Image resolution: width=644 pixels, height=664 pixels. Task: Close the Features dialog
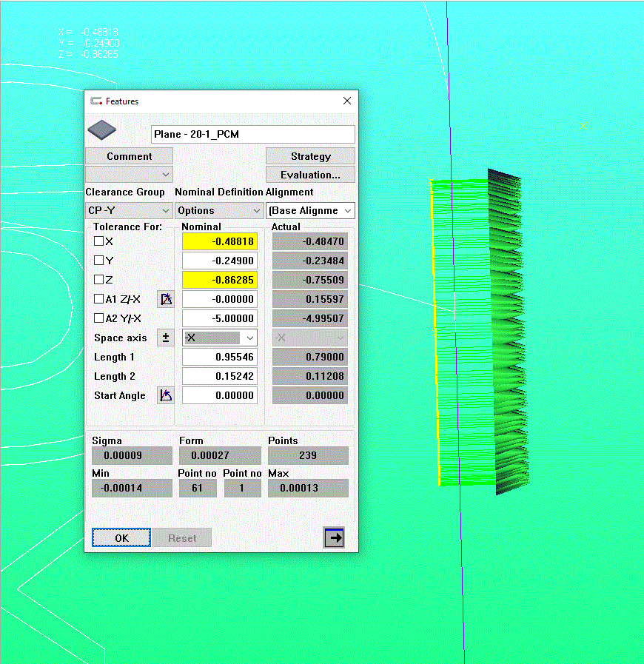point(347,101)
